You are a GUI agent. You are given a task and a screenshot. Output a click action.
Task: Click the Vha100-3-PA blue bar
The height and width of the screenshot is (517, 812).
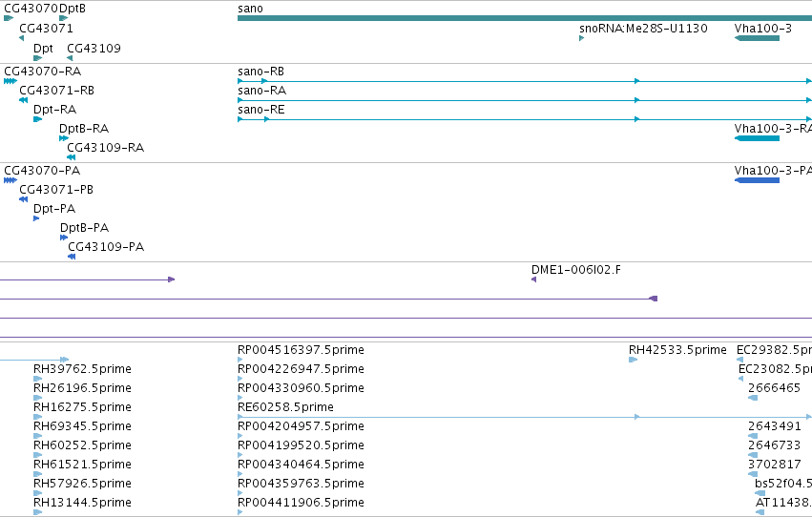coord(757,180)
